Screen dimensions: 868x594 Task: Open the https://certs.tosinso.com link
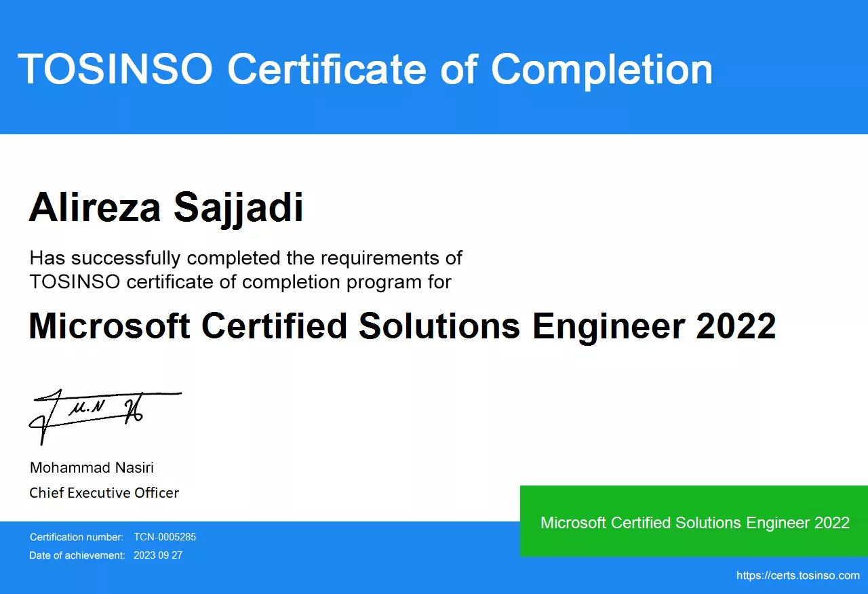click(x=798, y=576)
